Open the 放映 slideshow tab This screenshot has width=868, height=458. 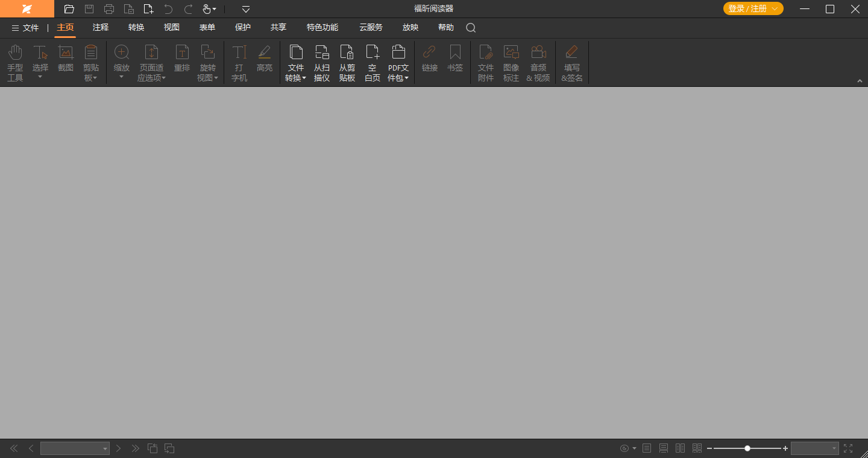point(410,28)
